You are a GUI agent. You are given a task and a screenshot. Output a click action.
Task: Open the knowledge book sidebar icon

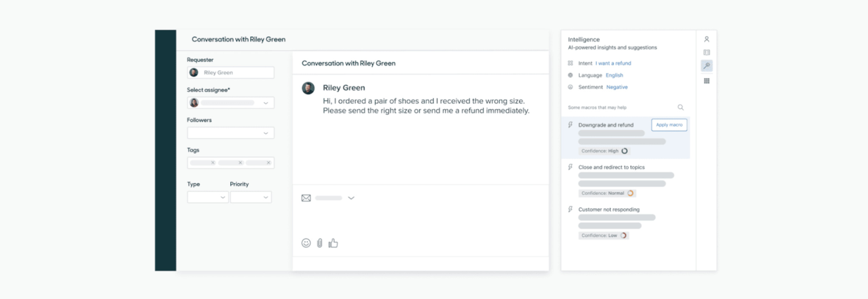[707, 52]
